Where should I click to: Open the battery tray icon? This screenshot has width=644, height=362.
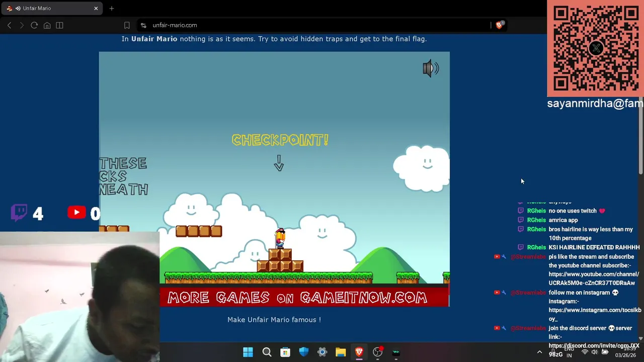[605, 352]
